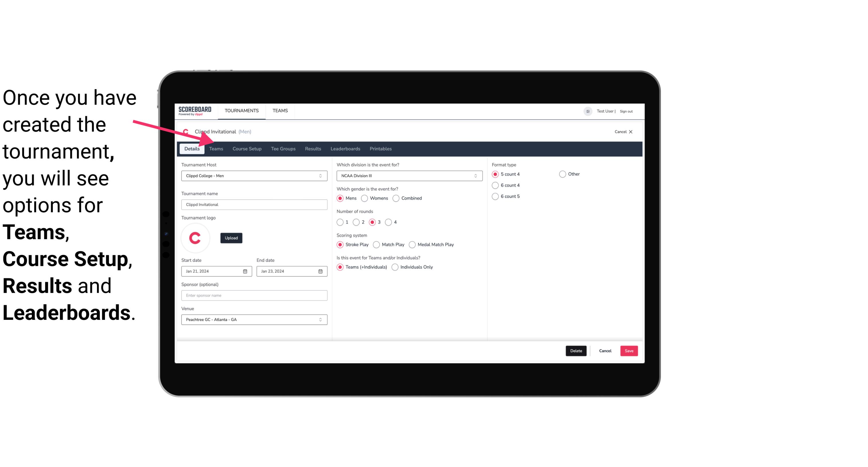Image resolution: width=868 pixels, height=467 pixels.
Task: Select Womens gender radio button
Action: [x=365, y=198]
